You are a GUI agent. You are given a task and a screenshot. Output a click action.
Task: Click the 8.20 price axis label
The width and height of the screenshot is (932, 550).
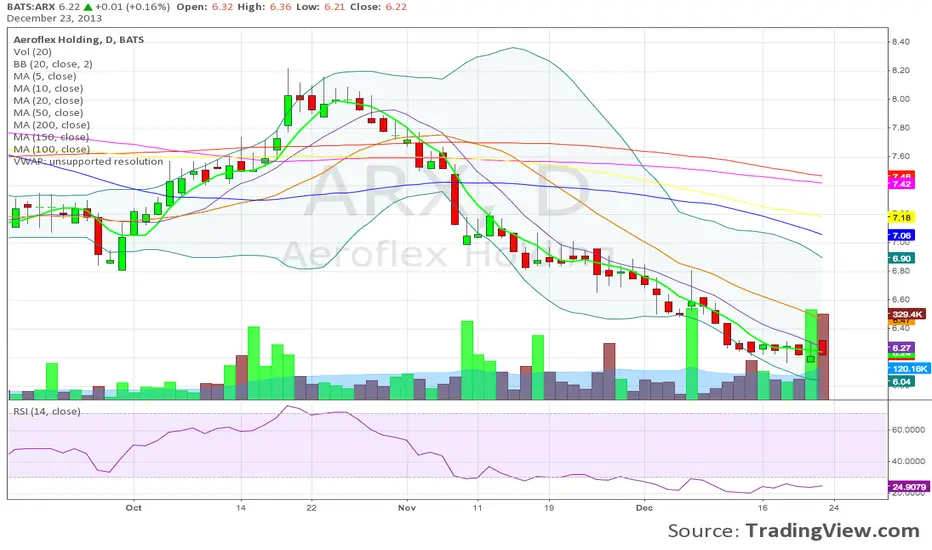point(900,70)
